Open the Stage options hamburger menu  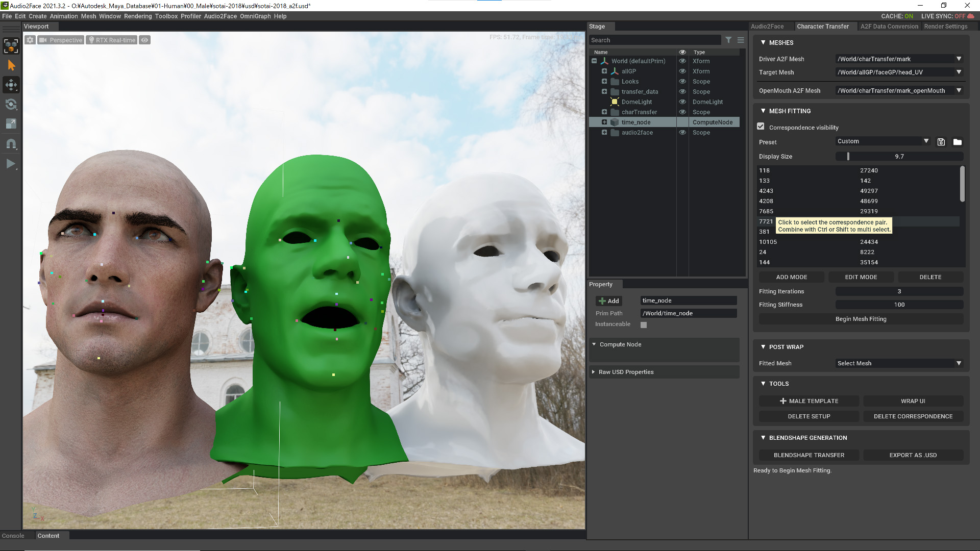click(x=741, y=40)
